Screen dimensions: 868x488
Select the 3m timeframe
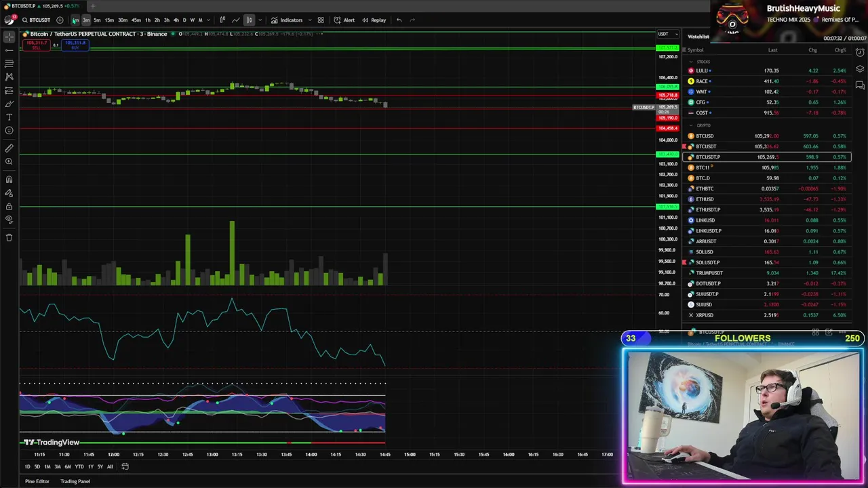[x=86, y=20]
